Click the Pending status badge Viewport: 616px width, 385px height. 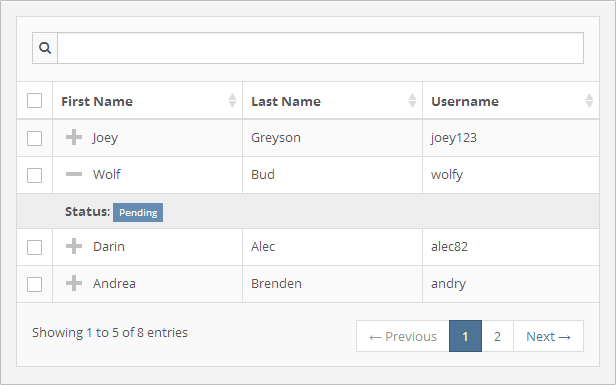[x=138, y=213]
